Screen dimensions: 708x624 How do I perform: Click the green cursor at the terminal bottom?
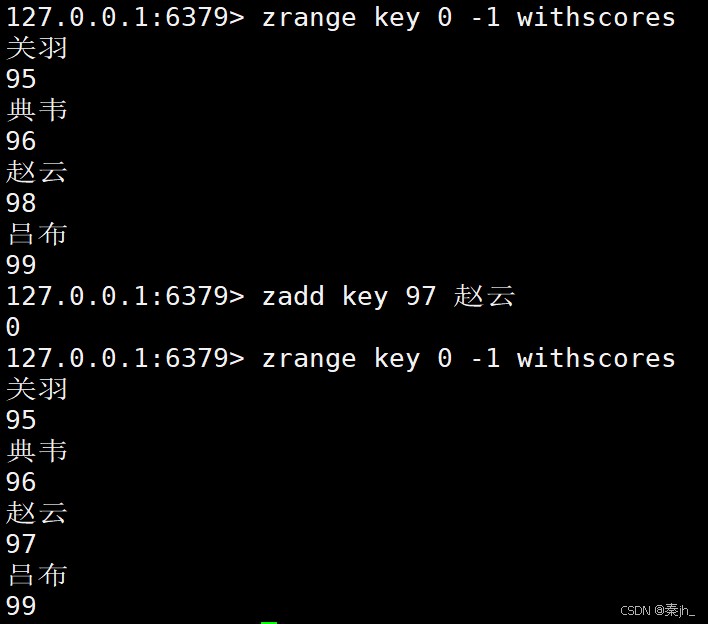tap(268, 621)
